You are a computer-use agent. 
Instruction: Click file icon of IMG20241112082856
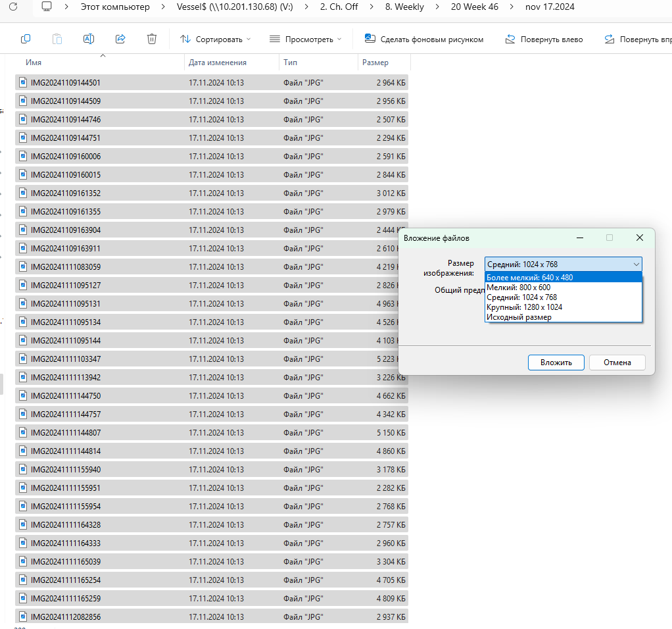(23, 616)
